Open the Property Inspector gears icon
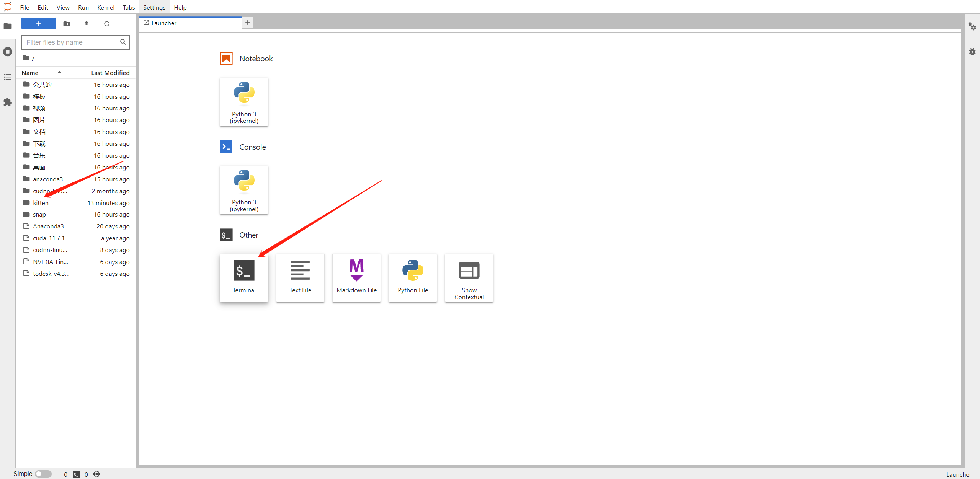The width and height of the screenshot is (980, 479). point(972,26)
